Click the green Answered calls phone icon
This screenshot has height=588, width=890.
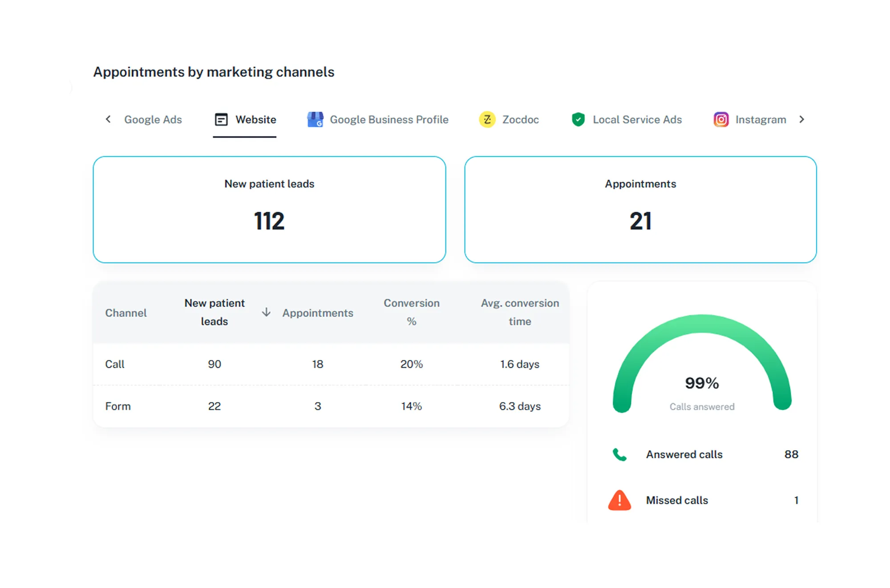[x=619, y=455]
